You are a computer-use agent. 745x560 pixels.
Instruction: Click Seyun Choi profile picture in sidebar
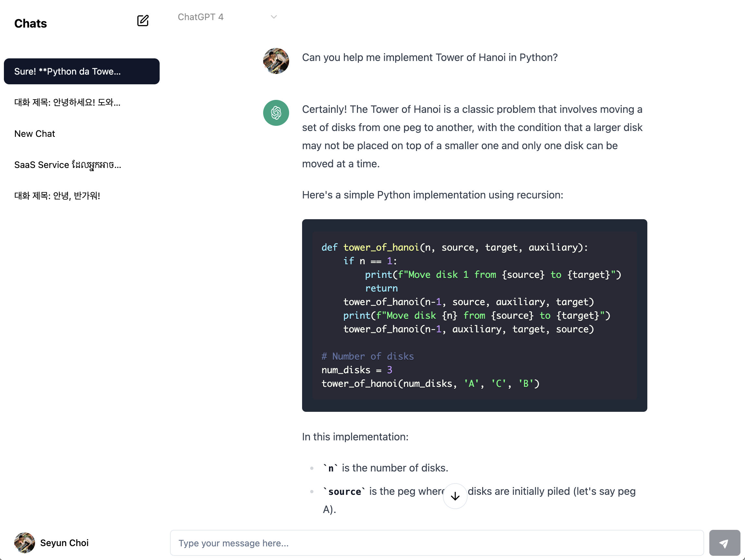(x=25, y=542)
